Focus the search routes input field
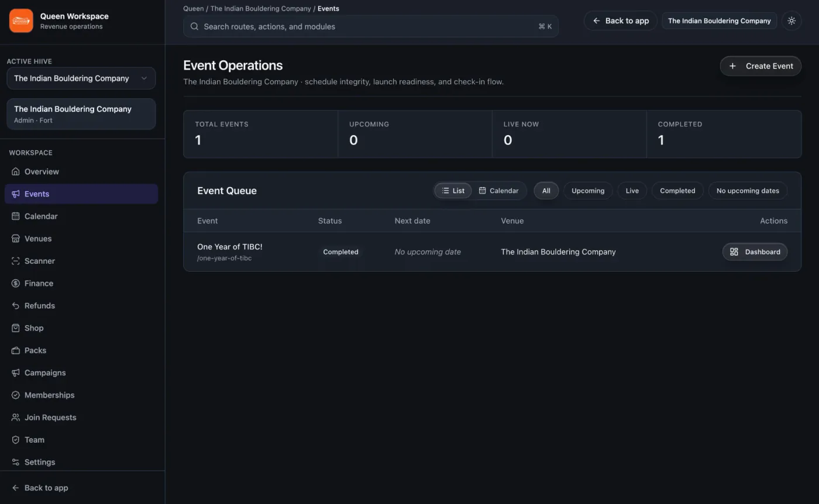Viewport: 819px width, 504px height. click(x=371, y=26)
